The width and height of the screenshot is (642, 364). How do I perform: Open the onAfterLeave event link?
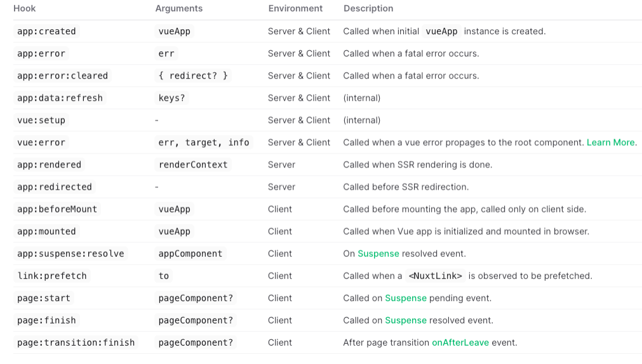click(x=460, y=342)
